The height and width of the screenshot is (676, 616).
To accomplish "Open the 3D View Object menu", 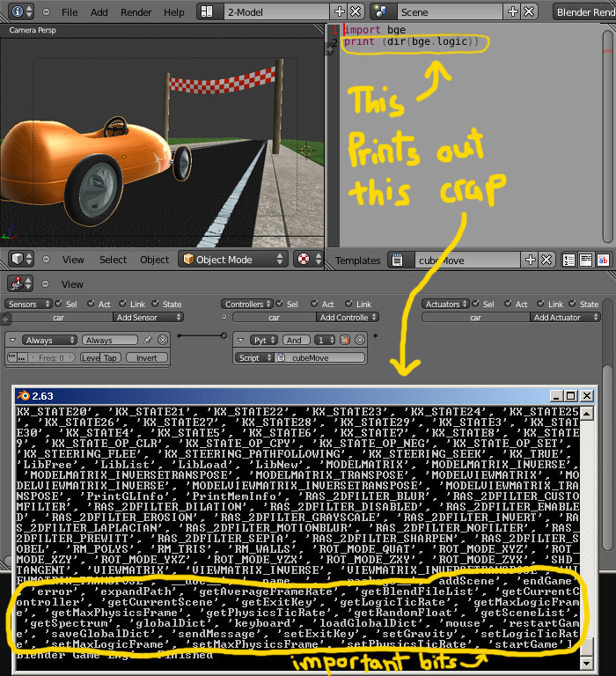I will coord(154,260).
